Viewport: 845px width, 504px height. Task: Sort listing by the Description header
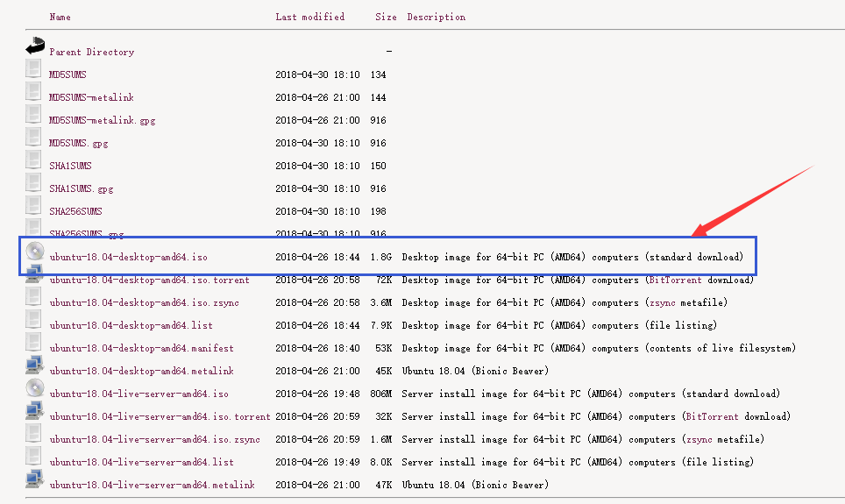pos(436,18)
